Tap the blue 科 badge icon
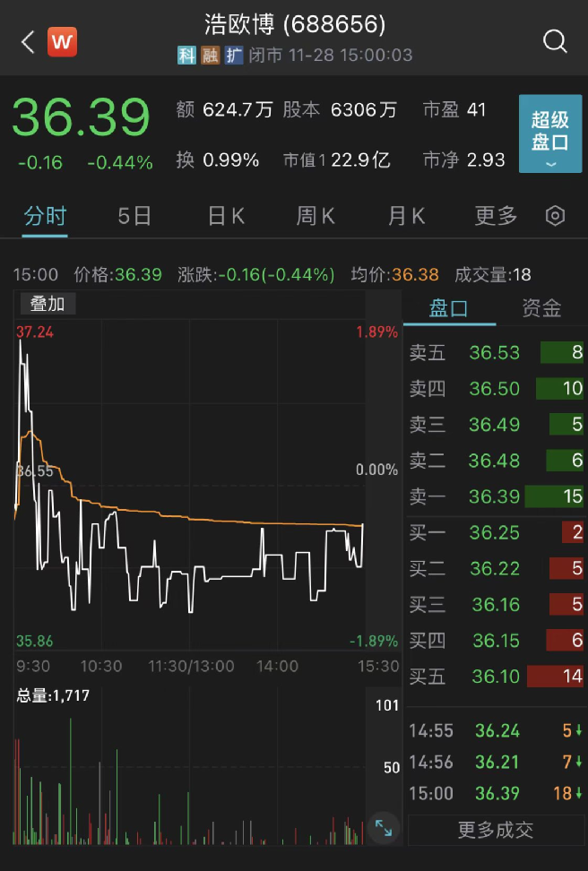 (x=186, y=56)
